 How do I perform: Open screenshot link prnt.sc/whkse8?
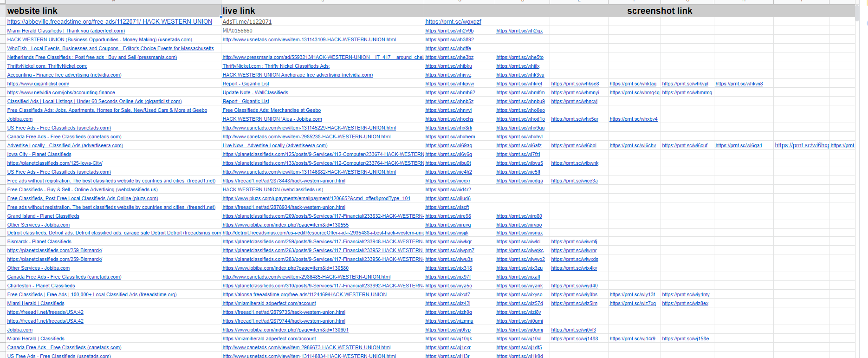click(575, 84)
